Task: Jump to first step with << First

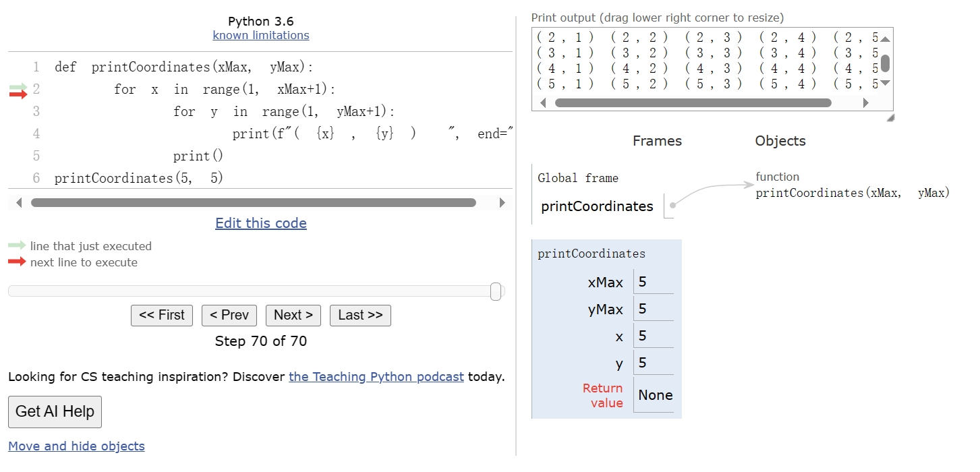Action: tap(162, 316)
